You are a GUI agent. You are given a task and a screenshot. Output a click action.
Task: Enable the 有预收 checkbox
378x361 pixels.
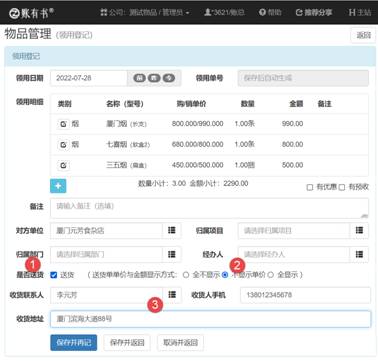click(342, 187)
